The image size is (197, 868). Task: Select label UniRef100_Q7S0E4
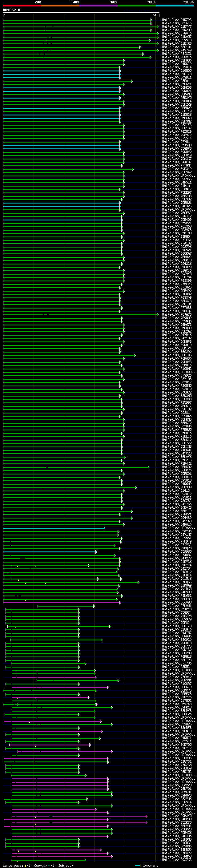click(x=177, y=67)
